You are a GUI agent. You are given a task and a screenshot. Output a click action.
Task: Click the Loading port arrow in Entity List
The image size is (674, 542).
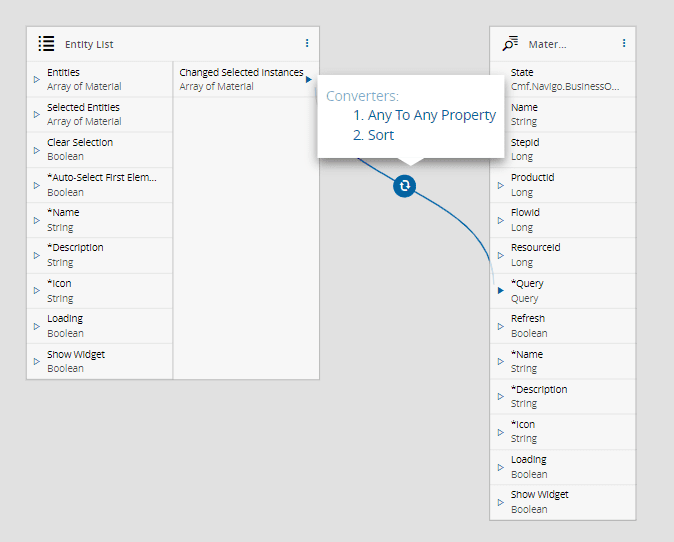click(37, 325)
